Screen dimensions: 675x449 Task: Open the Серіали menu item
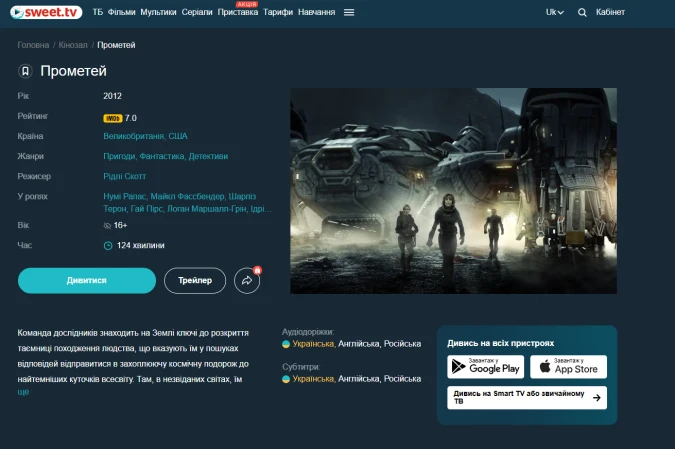pos(197,12)
